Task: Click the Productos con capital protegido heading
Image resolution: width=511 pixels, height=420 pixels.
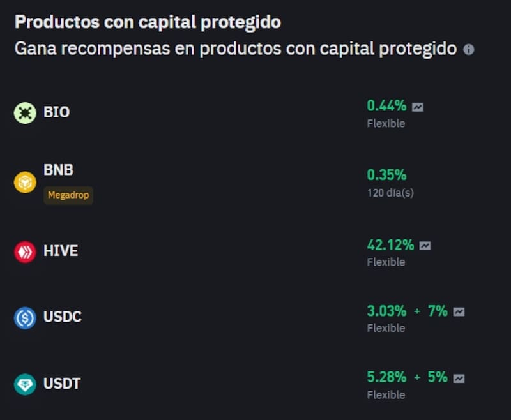Action: (x=148, y=22)
